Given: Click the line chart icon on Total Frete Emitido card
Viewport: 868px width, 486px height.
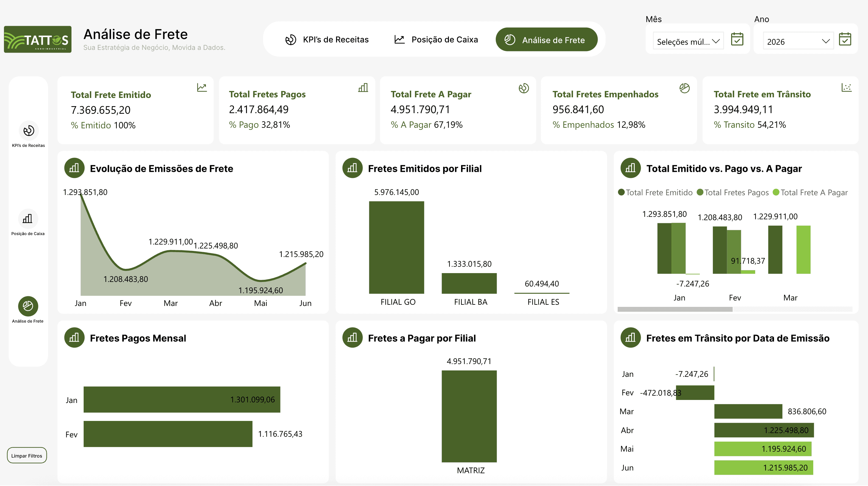Looking at the screenshot, I should tap(202, 87).
